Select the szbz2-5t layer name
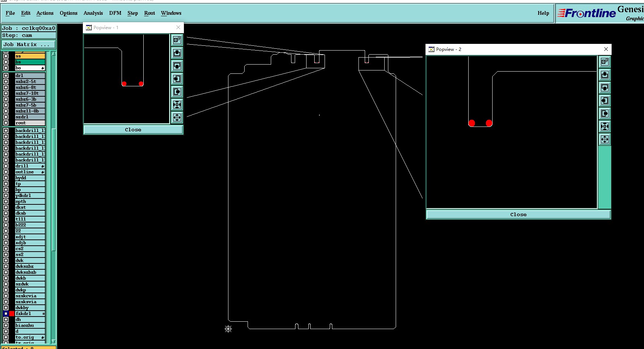This screenshot has width=644, height=349. click(x=30, y=82)
